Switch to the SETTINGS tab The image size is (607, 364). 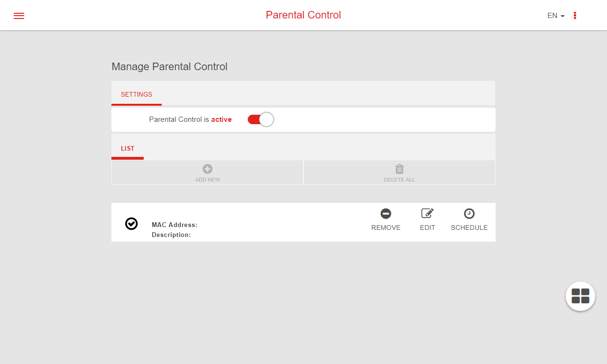click(x=137, y=94)
